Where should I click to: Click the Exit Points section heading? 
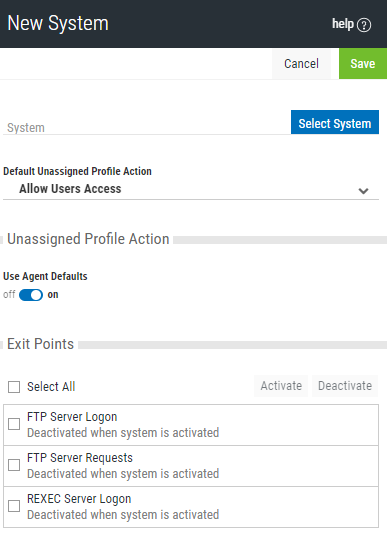pyautogui.click(x=40, y=344)
